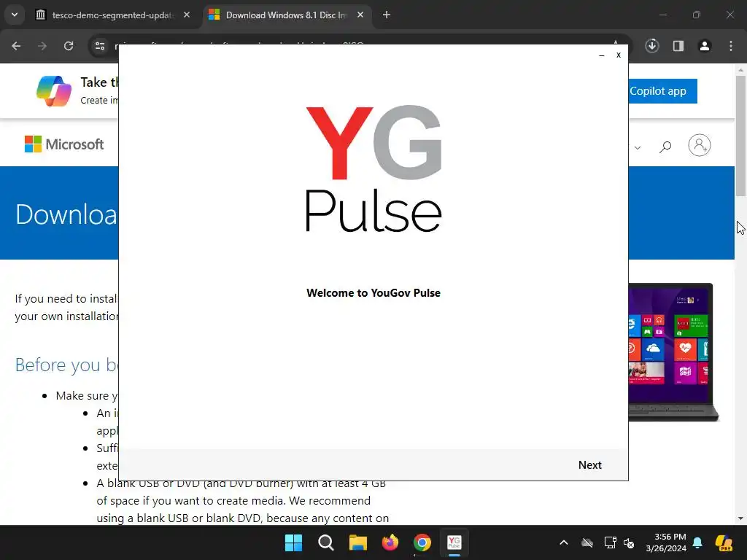Click scrollbar up arrow on webpage

pyautogui.click(x=740, y=70)
